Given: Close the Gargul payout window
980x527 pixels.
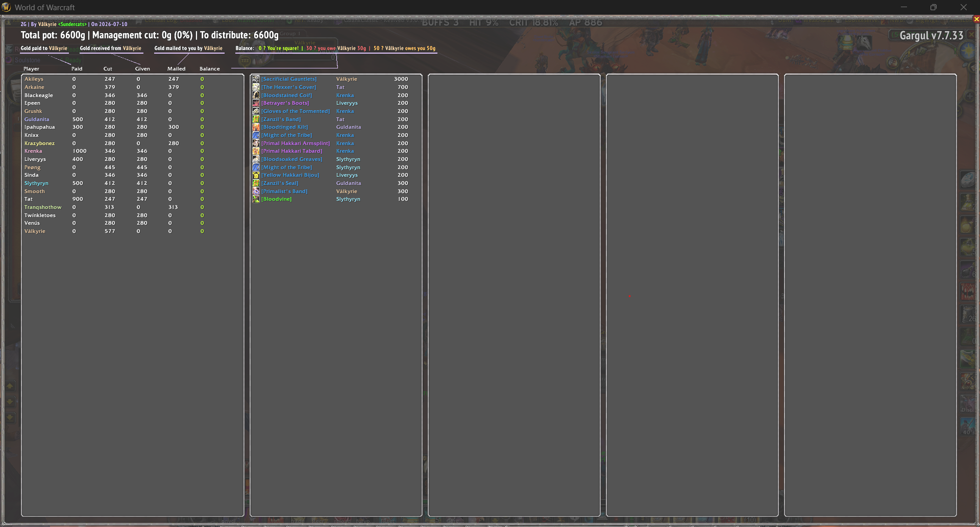Looking at the screenshot, I should (976, 19).
